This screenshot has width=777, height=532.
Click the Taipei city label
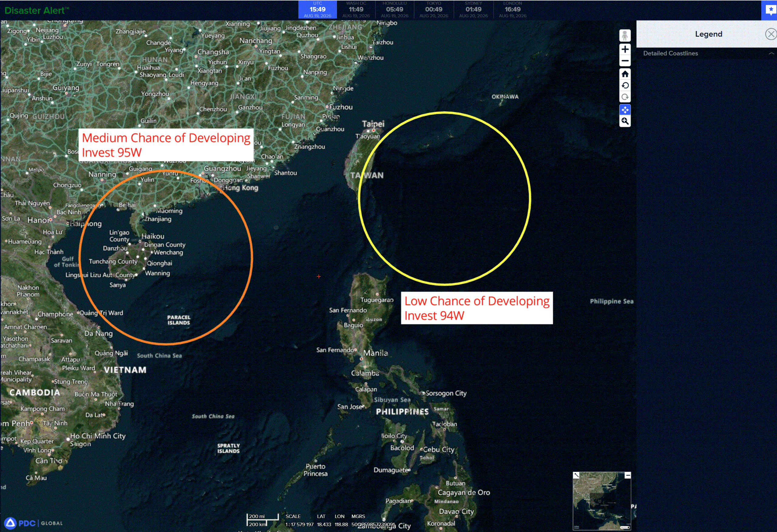tap(373, 124)
